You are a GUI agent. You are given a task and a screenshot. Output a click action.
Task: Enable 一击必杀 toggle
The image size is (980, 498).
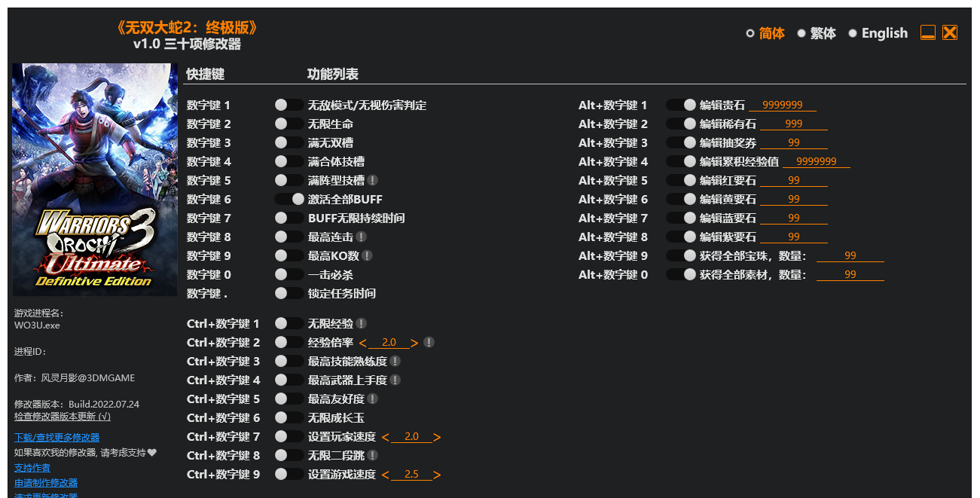pyautogui.click(x=289, y=274)
